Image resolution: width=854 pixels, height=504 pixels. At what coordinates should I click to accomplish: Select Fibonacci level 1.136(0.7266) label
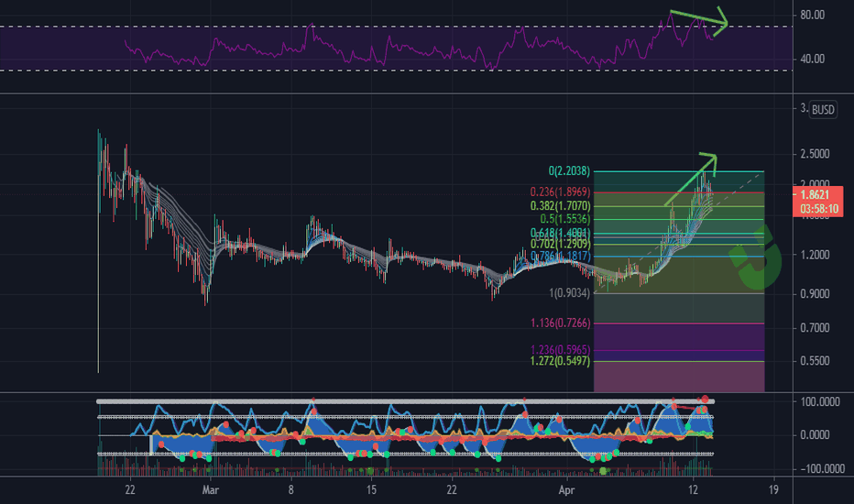point(560,323)
